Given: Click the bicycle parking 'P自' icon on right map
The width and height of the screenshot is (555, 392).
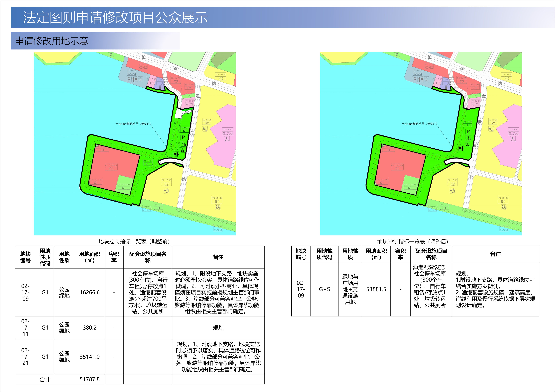Looking at the screenshot, I should [x=468, y=138].
